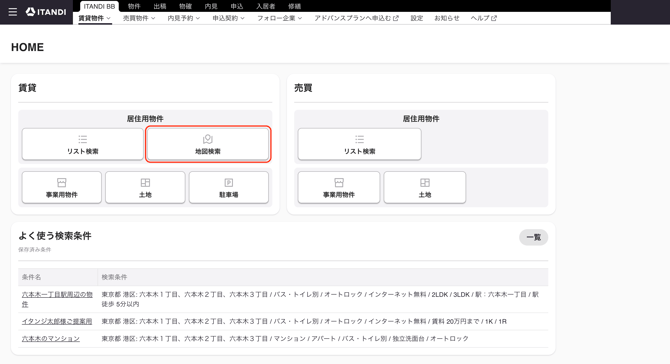Switch to the ITANDI BB tab
This screenshot has height=364, width=670.
point(99,6)
